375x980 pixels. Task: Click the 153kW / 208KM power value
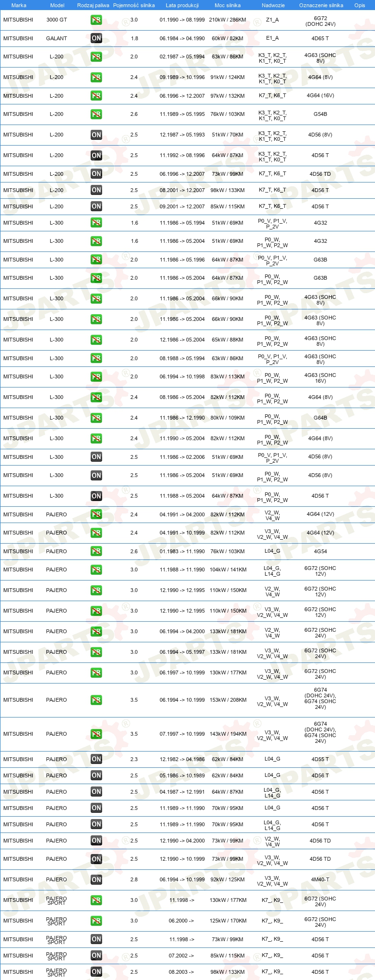click(228, 700)
